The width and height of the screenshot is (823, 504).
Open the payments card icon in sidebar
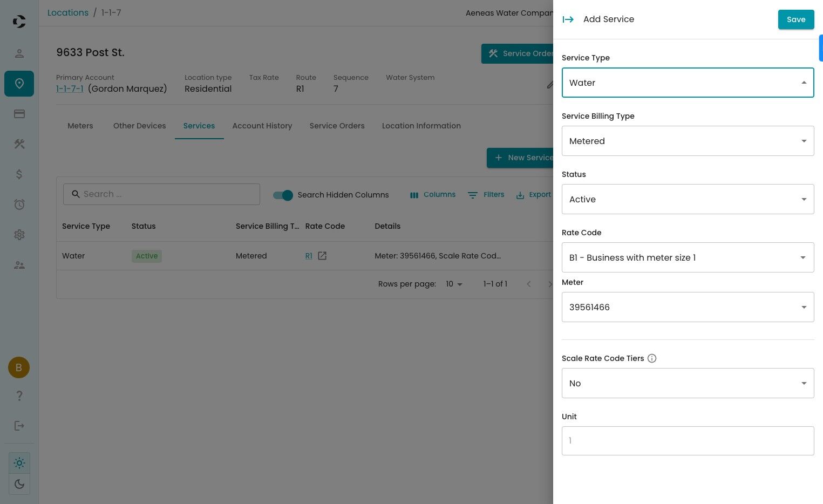(19, 114)
